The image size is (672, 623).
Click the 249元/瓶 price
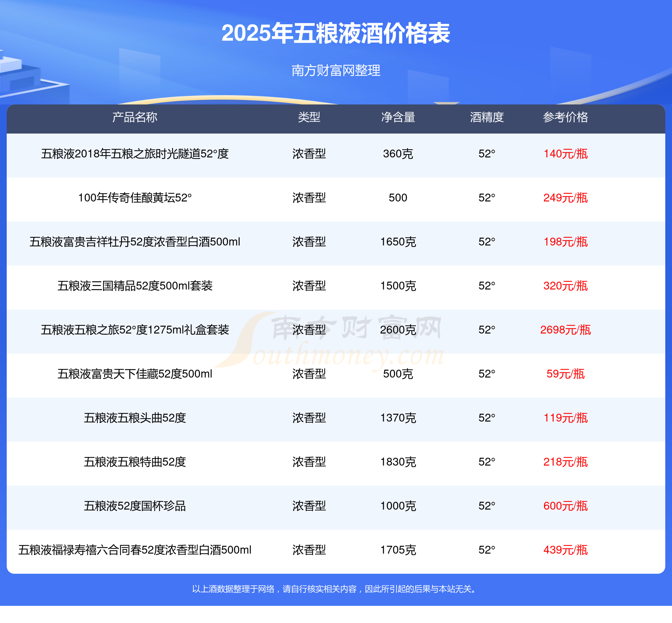click(x=566, y=198)
